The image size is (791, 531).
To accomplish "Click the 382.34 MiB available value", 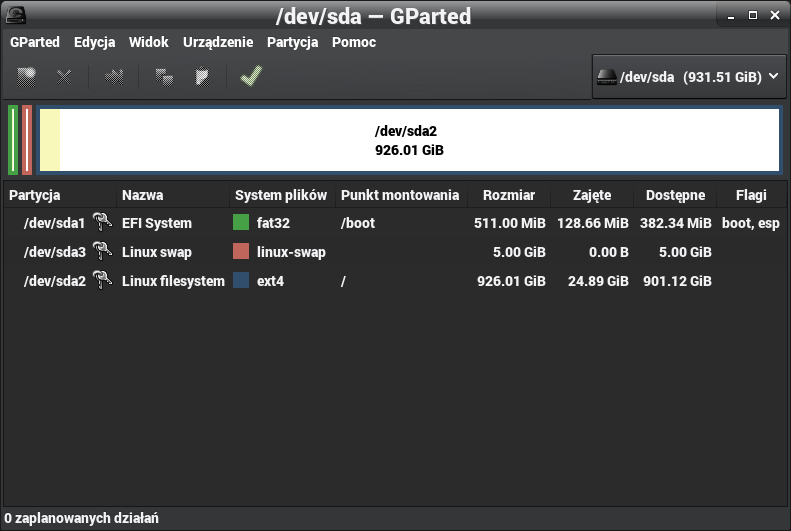I will tap(675, 223).
